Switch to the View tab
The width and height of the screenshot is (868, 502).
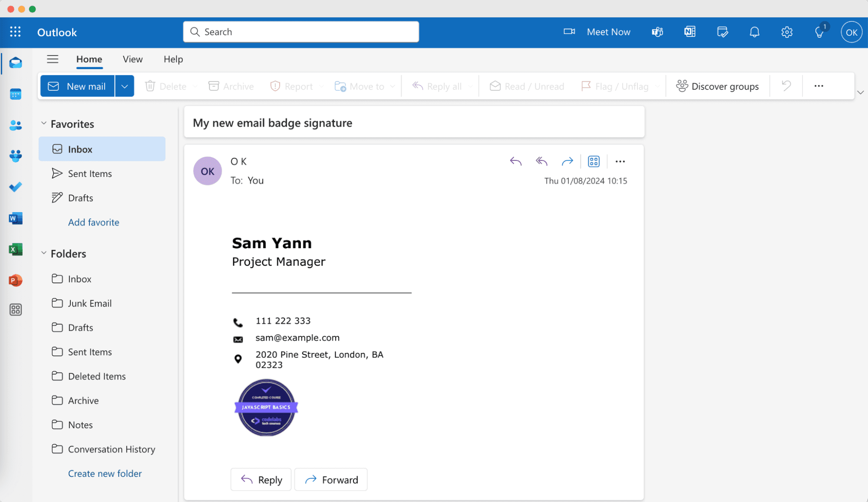click(x=132, y=59)
